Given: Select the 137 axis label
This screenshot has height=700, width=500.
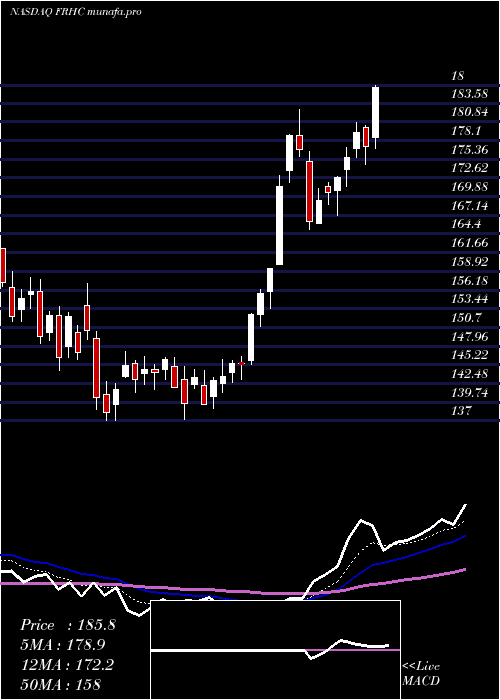Looking at the screenshot, I should point(461,411).
